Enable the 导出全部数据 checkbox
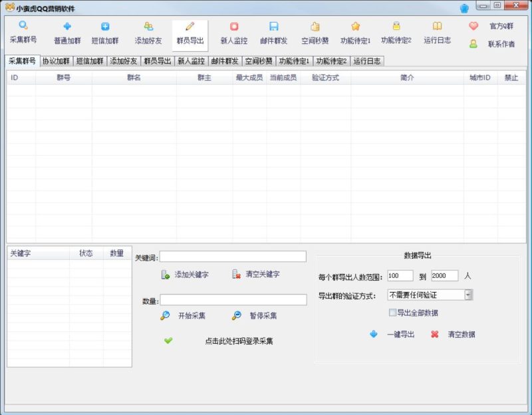The height and width of the screenshot is (415, 532). click(392, 313)
